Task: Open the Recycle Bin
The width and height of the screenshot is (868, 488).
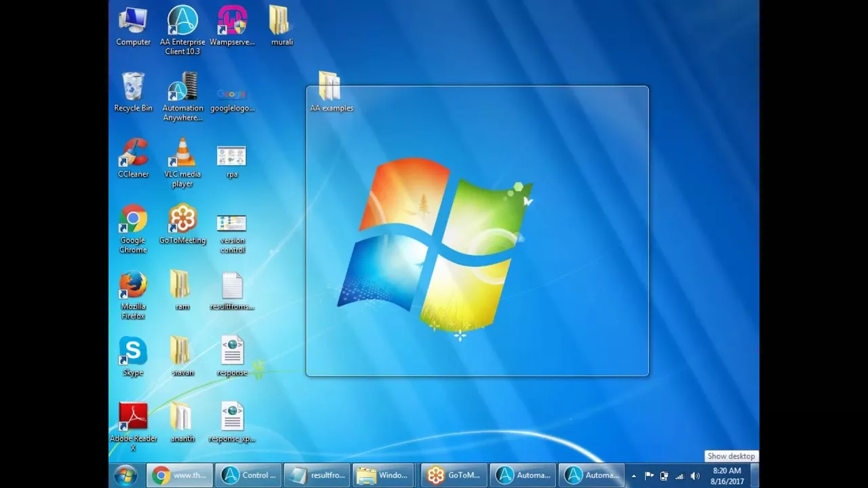Action: coord(133,92)
